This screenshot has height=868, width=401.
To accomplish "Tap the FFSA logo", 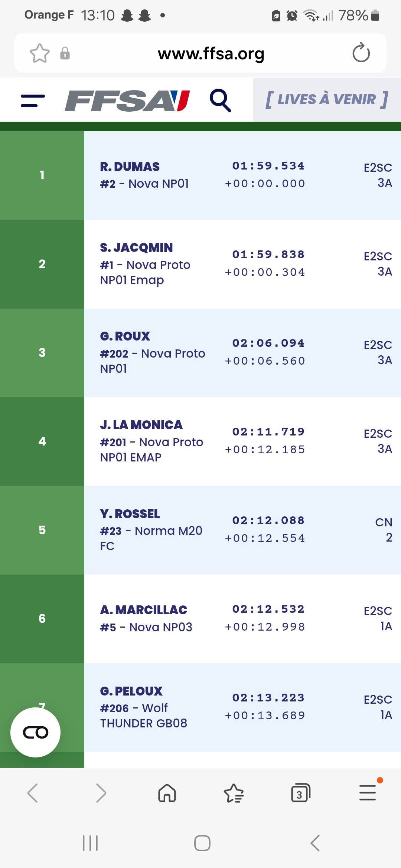I will tap(127, 101).
